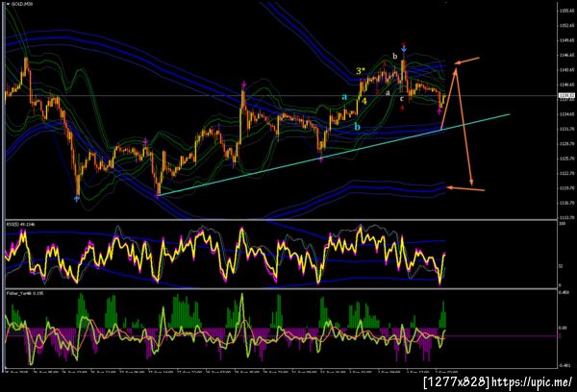Select the magenta arrow above the tall mid-chart spike

tap(243, 86)
